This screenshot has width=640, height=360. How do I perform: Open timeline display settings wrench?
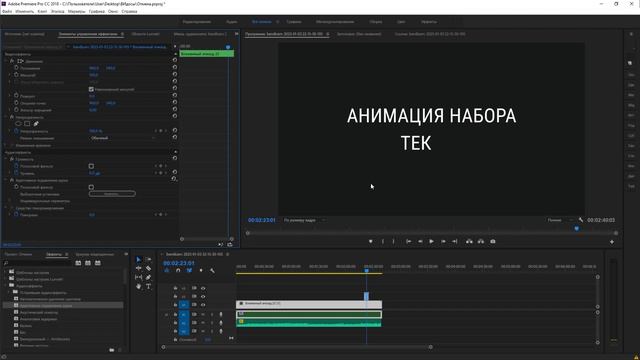pos(212,271)
